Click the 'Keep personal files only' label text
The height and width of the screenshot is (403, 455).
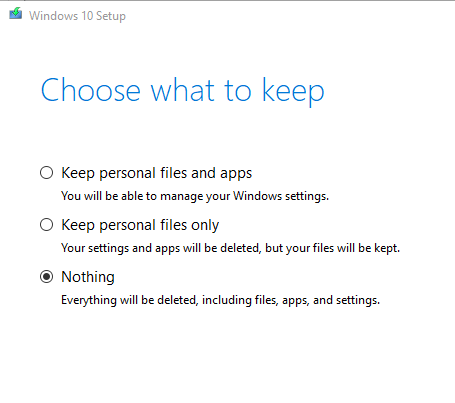coord(140,225)
